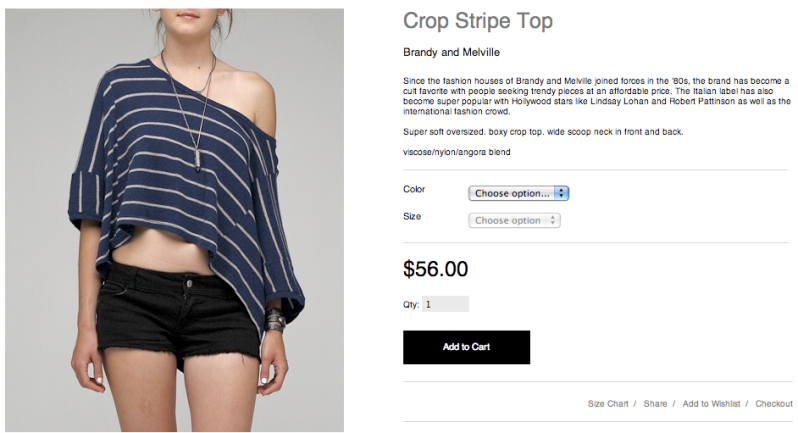Click the Share link

655,403
